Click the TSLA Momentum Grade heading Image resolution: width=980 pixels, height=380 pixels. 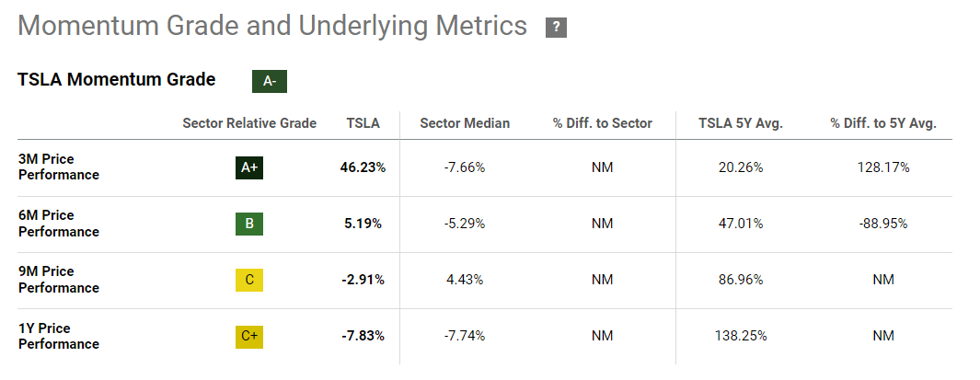(116, 80)
